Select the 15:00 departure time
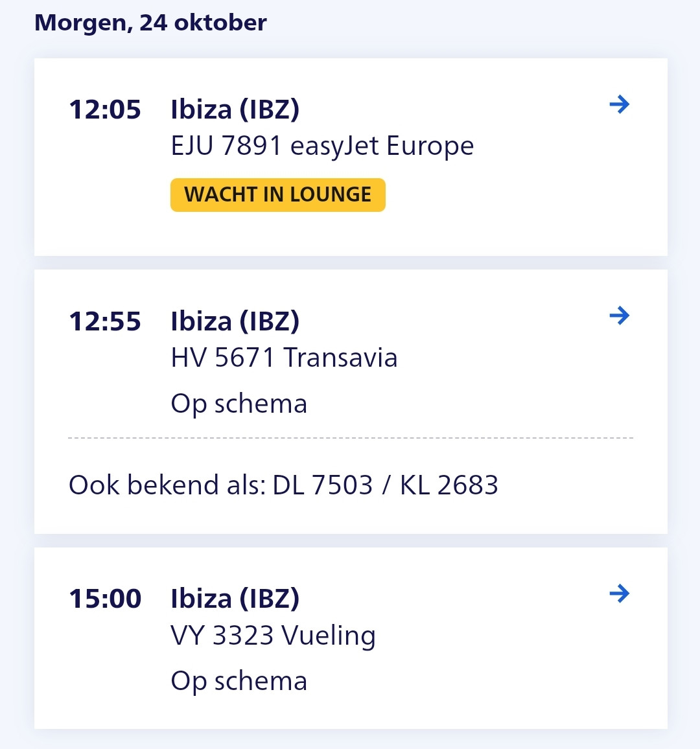 [x=105, y=599]
